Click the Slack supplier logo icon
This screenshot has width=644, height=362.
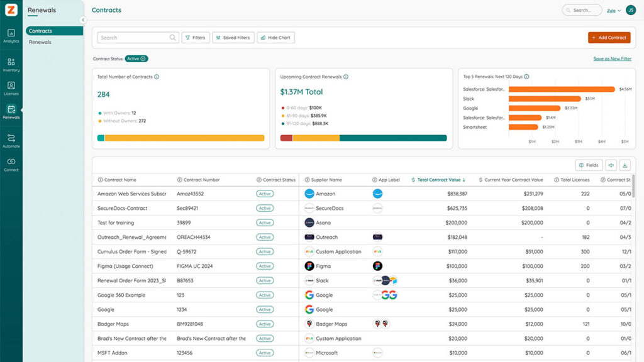[x=309, y=280]
